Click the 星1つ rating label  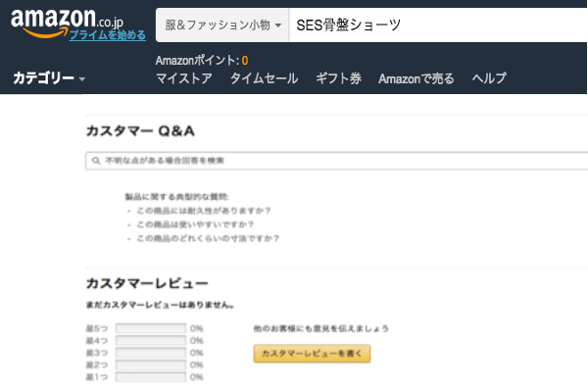97,377
